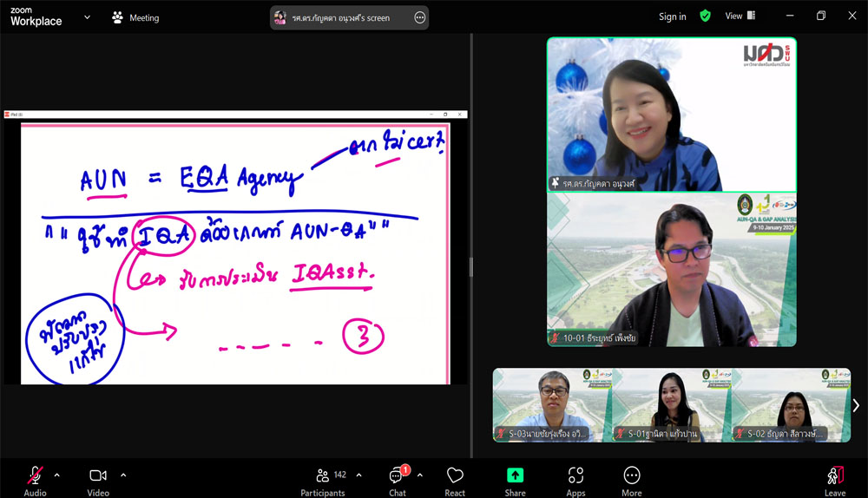This screenshot has width=868, height=498.
Task: Expand the Participants options arrow
Action: [359, 475]
